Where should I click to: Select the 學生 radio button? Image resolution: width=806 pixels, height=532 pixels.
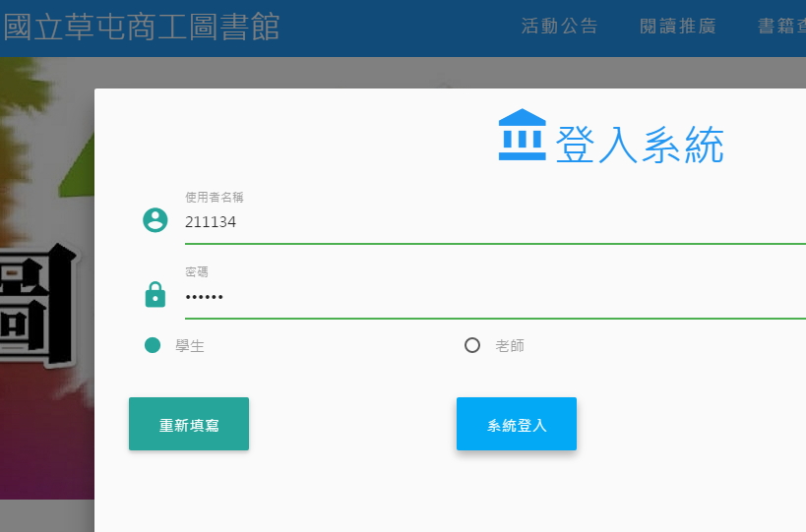(x=153, y=345)
